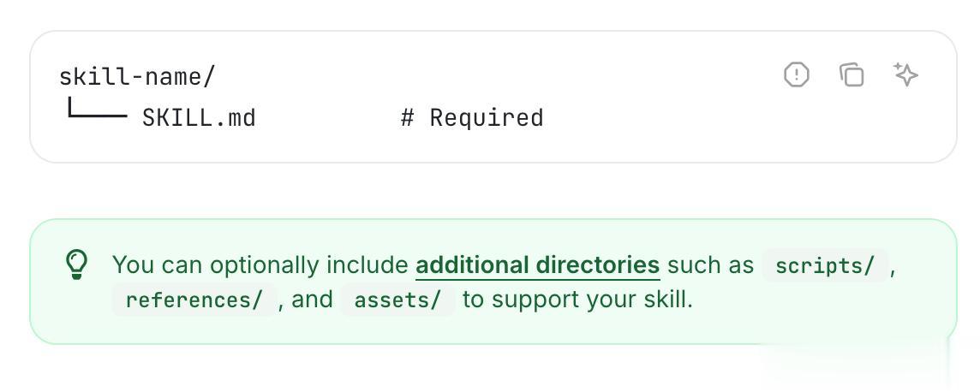The width and height of the screenshot is (980, 392).
Task: Click the tree branch connector before SKILL.md
Action: (x=97, y=111)
